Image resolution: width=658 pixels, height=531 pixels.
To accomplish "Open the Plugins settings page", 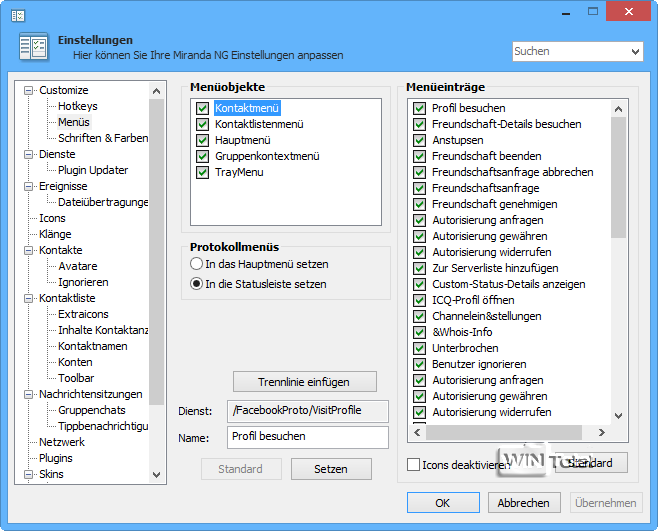I will (56, 458).
